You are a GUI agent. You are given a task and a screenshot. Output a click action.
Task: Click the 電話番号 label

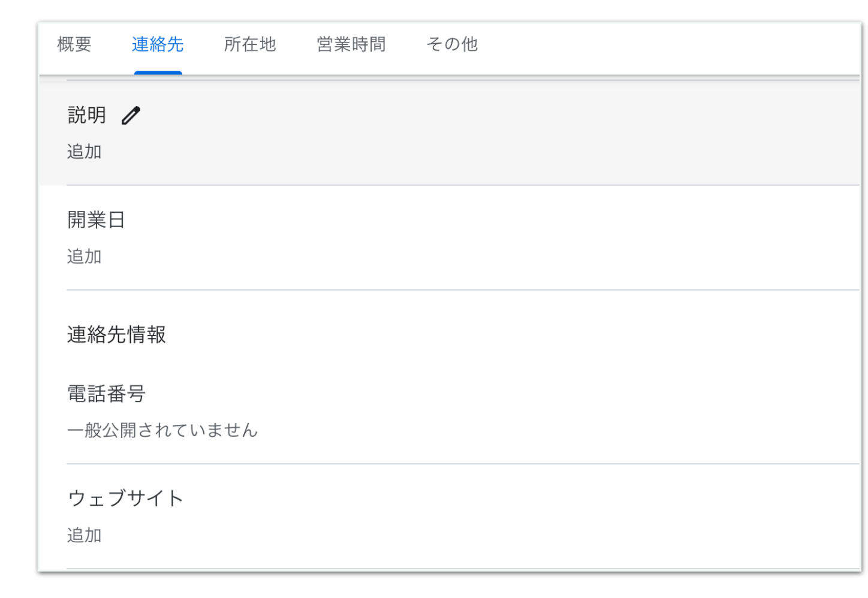107,394
